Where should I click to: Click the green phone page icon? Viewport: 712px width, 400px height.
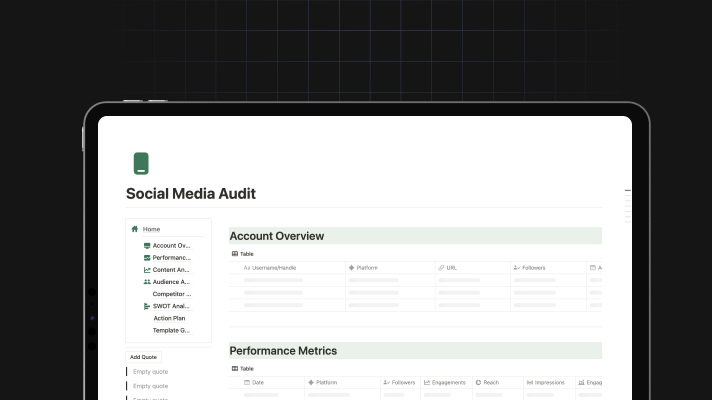pyautogui.click(x=141, y=164)
